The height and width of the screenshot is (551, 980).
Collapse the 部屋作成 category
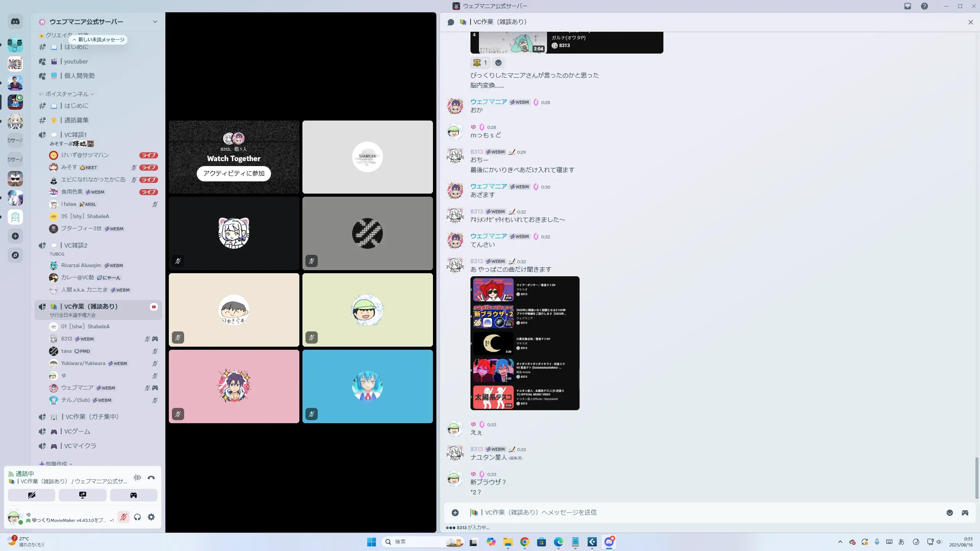[x=56, y=464]
